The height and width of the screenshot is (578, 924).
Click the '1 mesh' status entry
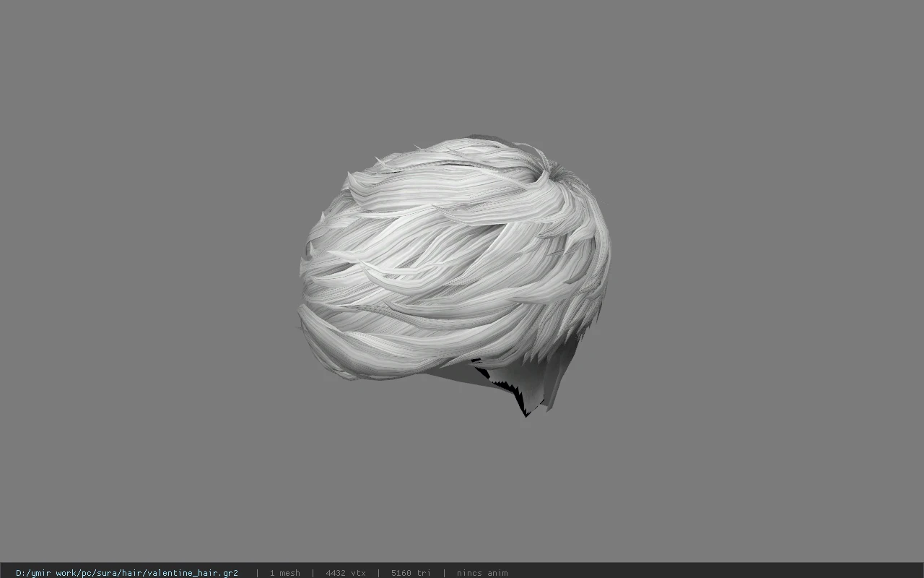[284, 573]
